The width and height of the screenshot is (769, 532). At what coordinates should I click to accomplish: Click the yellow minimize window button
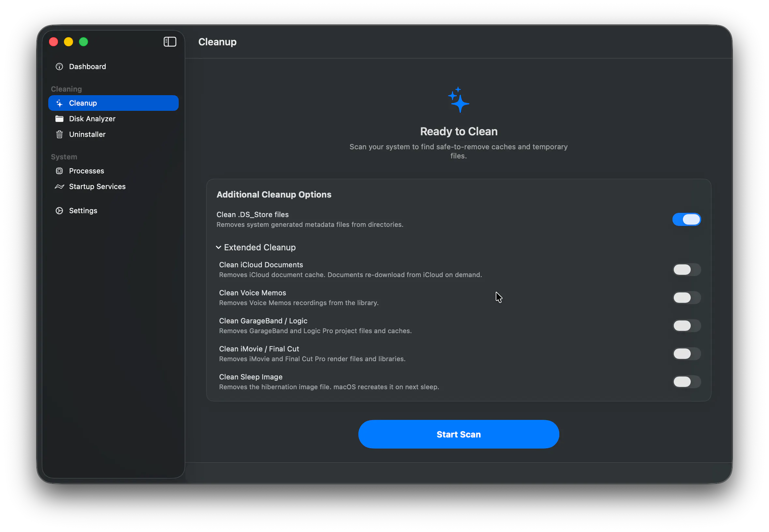(x=68, y=42)
